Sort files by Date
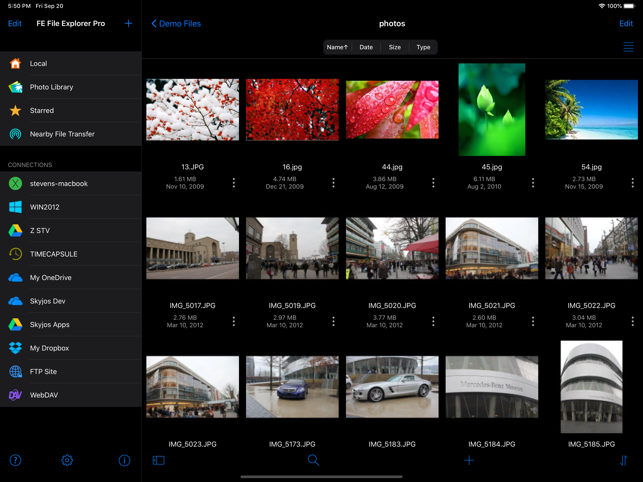The height and width of the screenshot is (482, 643). point(366,47)
